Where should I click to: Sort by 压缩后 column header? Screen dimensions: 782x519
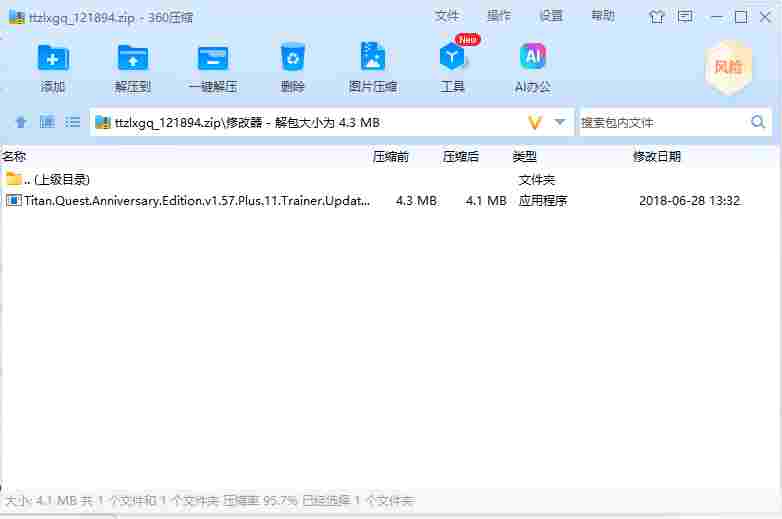(x=460, y=157)
